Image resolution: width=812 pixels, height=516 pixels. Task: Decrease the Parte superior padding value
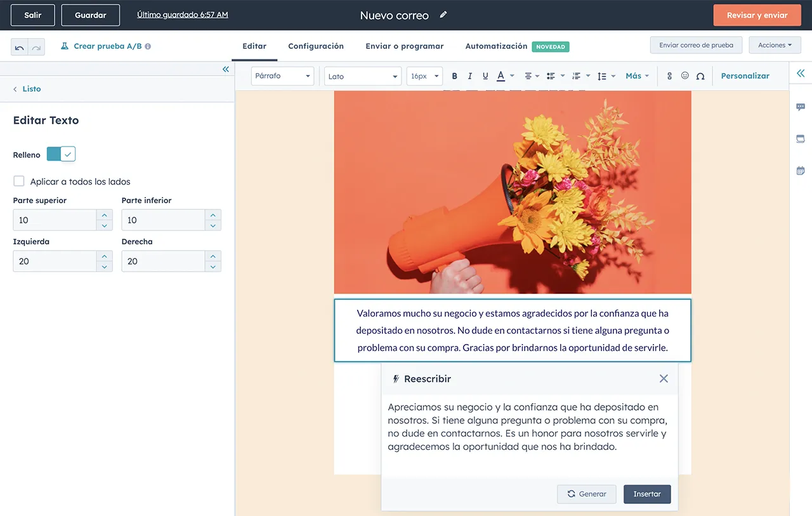pyautogui.click(x=105, y=225)
